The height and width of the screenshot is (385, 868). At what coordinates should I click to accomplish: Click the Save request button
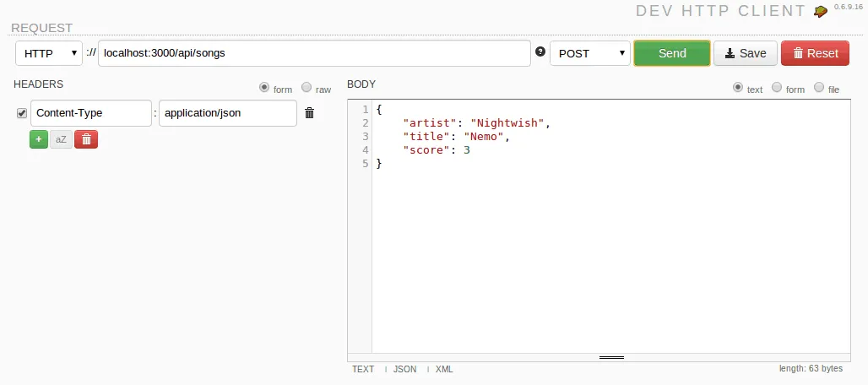[745, 53]
